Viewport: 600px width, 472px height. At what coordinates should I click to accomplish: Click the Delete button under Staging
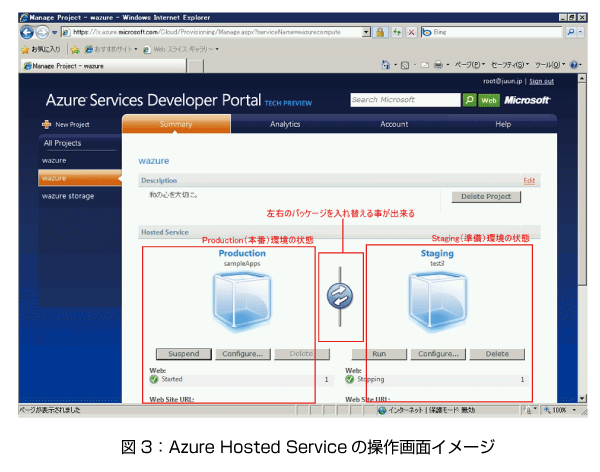(x=497, y=354)
